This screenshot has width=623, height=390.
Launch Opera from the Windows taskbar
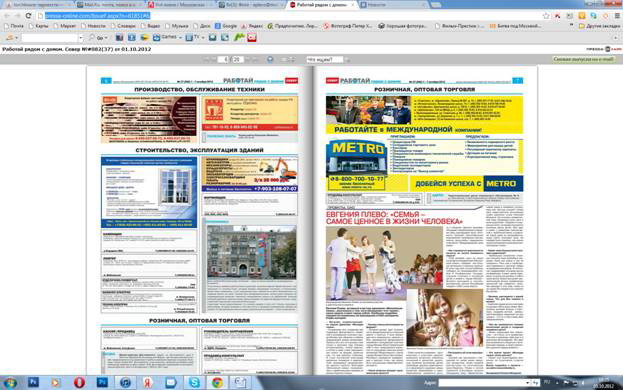click(x=79, y=382)
